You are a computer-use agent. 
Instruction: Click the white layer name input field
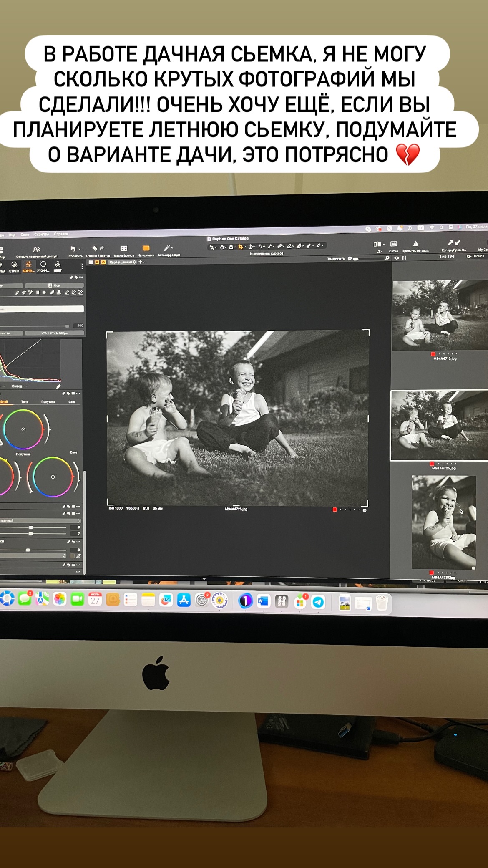42,309
